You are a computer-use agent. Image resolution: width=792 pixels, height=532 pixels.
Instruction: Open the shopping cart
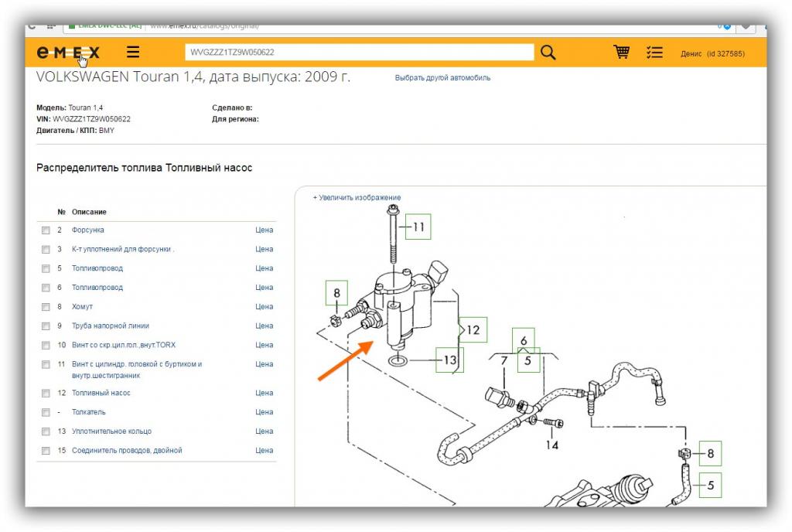tap(621, 52)
